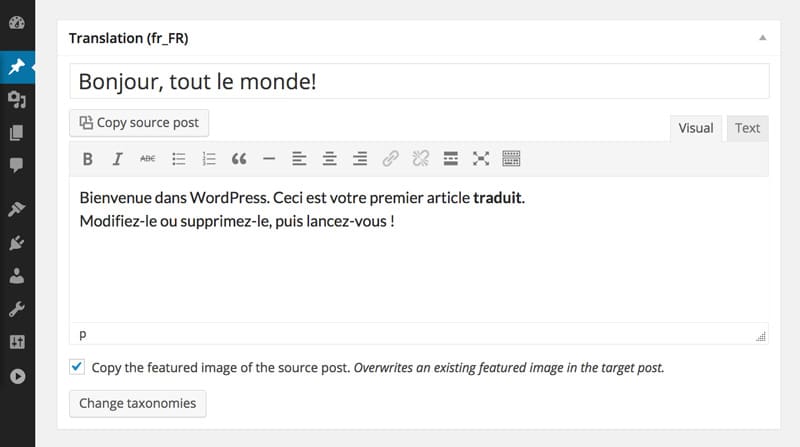Open the Posts pushpin sidebar icon
This screenshot has height=447, width=800.
[x=17, y=67]
